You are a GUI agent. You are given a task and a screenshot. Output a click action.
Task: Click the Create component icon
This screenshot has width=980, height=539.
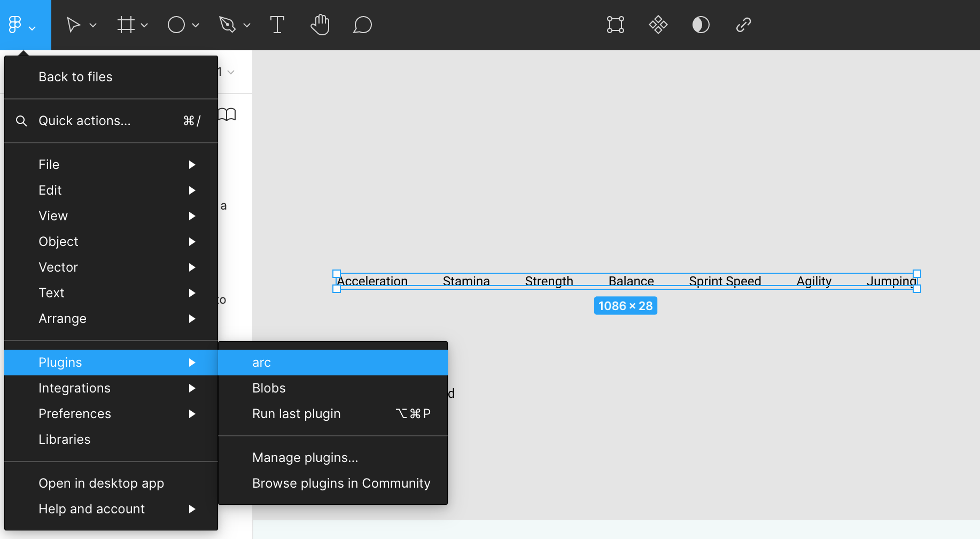(x=658, y=25)
